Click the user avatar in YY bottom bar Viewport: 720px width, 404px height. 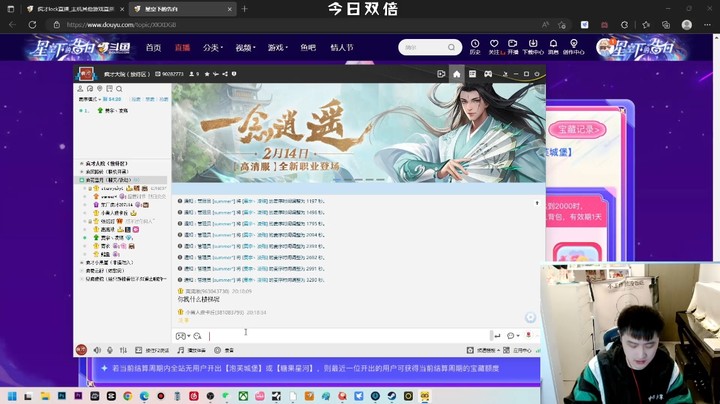click(x=81, y=350)
